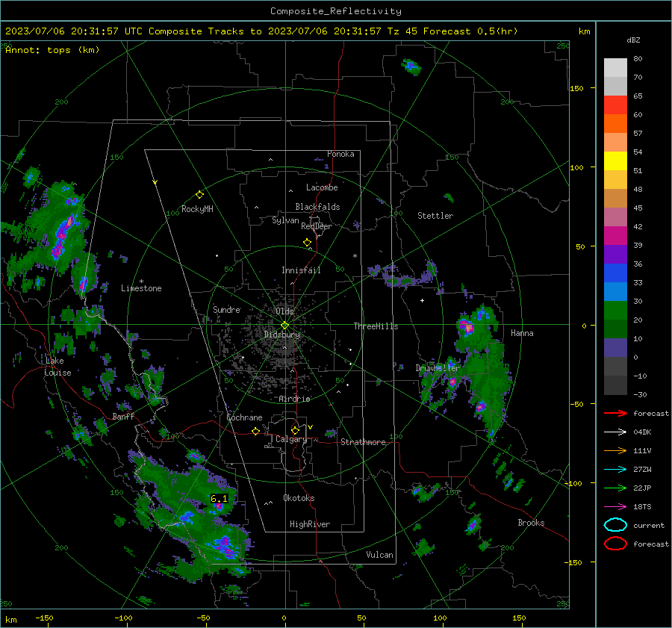Screen dimensions: 672x628
Task: Click the Innisfail city label
Action: tap(301, 270)
